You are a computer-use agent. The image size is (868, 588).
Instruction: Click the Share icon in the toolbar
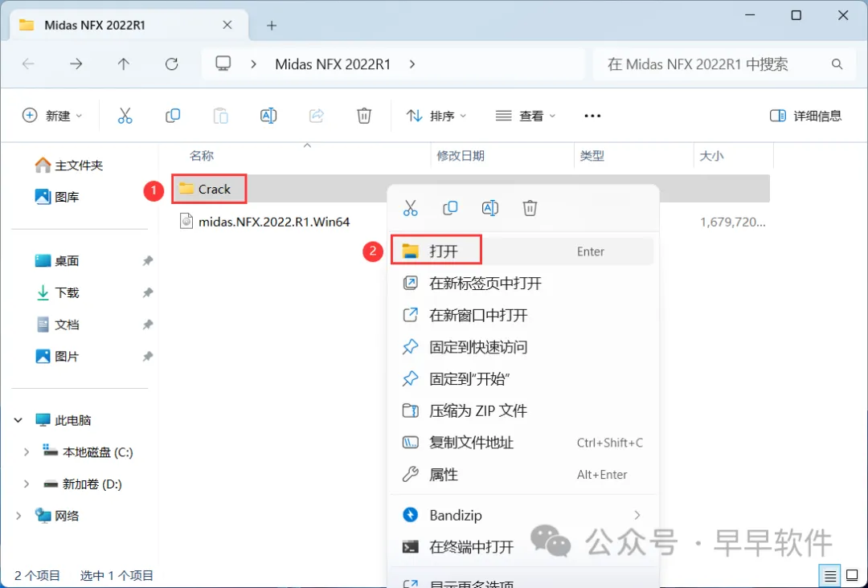tap(316, 116)
